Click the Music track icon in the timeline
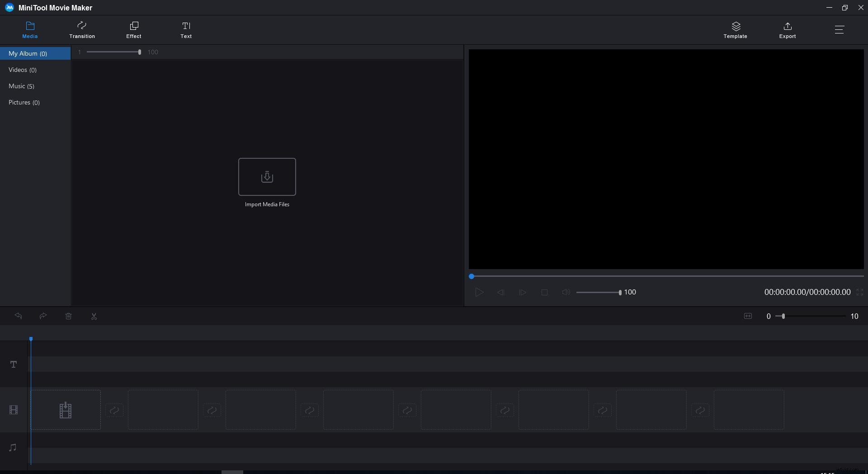 (13, 447)
